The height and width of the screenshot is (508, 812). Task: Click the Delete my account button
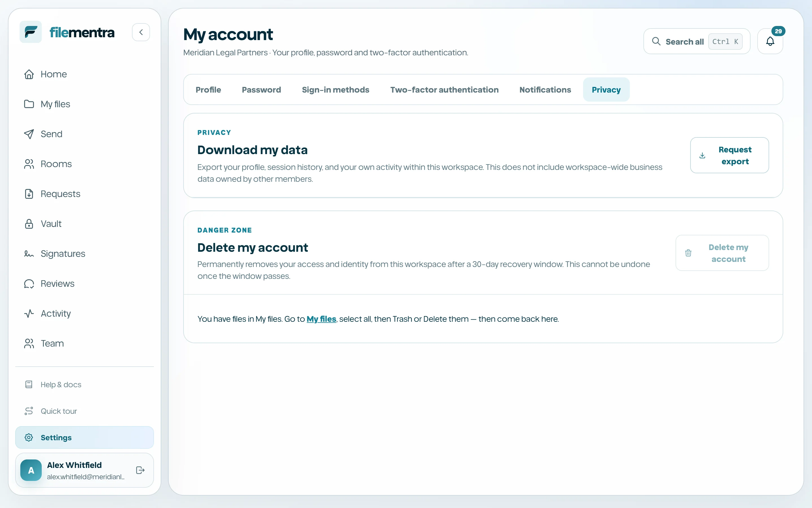[722, 253]
